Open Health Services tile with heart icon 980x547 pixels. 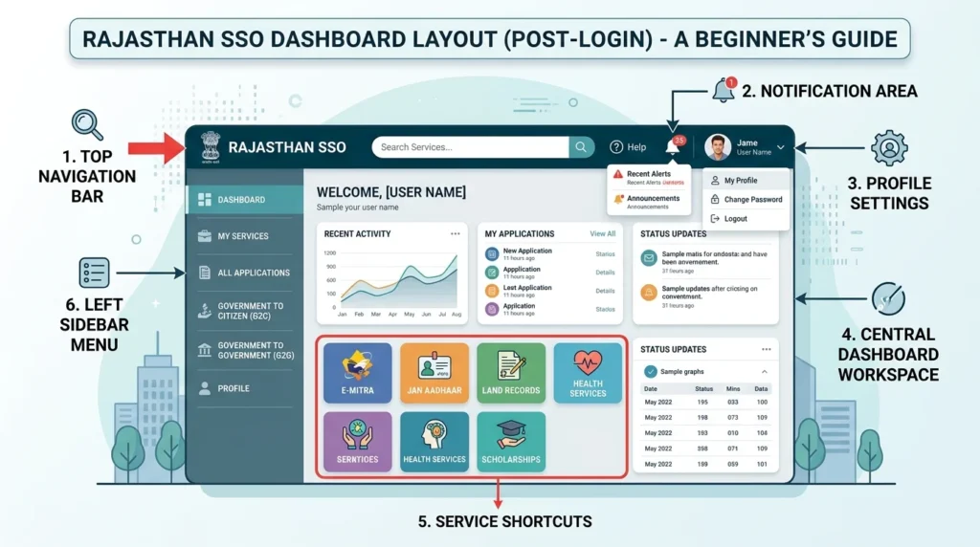point(588,373)
